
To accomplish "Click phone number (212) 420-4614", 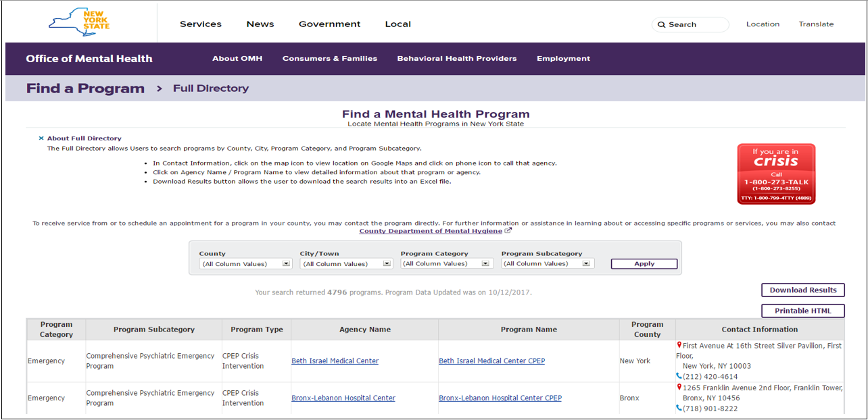I will (x=710, y=377).
